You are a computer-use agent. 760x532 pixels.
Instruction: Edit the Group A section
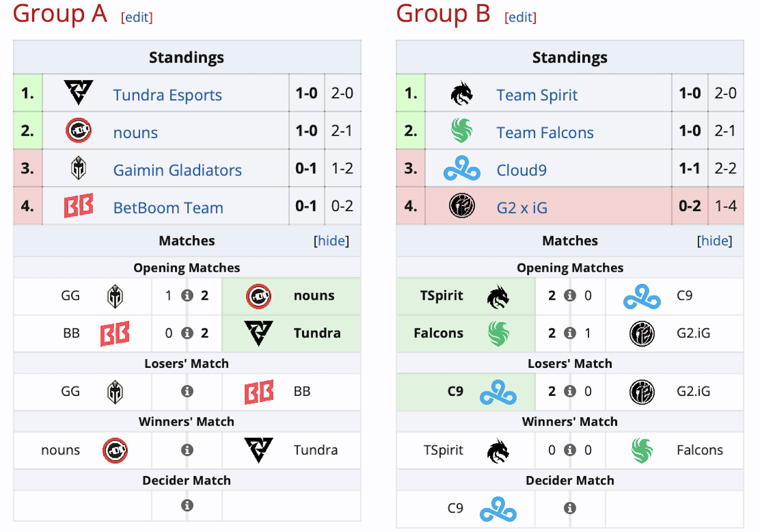pos(137,17)
